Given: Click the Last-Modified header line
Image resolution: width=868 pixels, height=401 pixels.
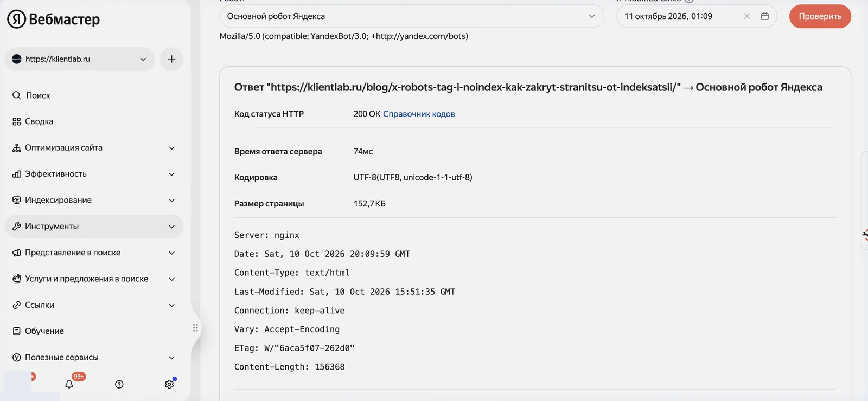Looking at the screenshot, I should point(344,292).
